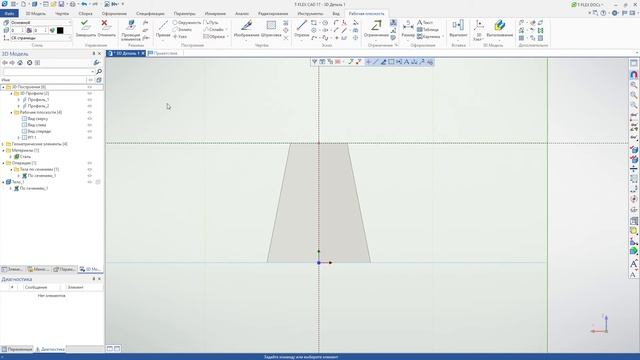Select the Штриховка hatch tool

pos(271,29)
